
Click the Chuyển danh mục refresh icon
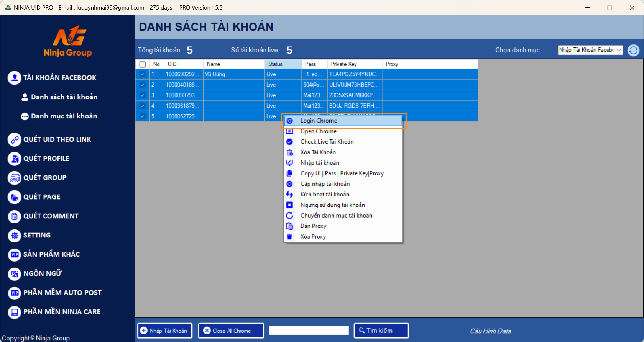coord(290,216)
